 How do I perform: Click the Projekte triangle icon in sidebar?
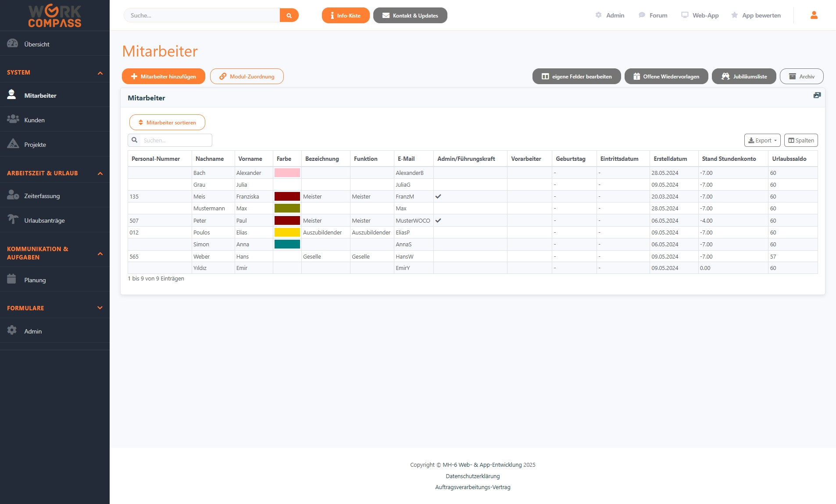click(x=12, y=144)
